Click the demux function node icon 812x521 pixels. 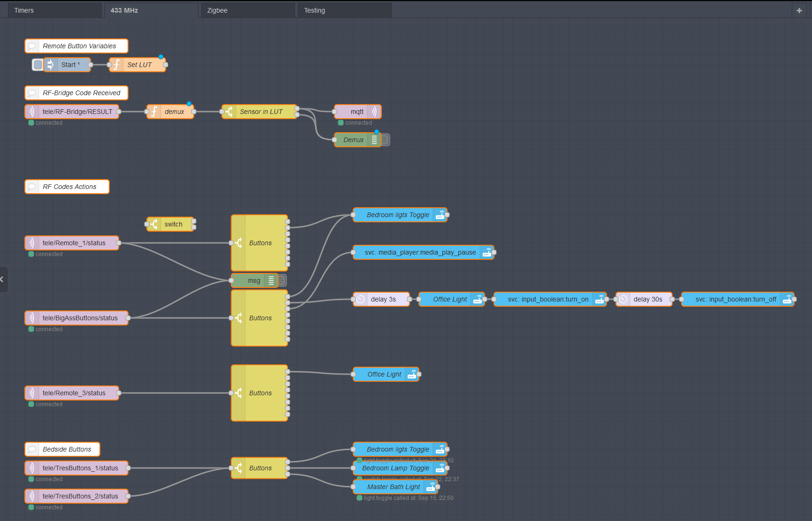tap(154, 112)
